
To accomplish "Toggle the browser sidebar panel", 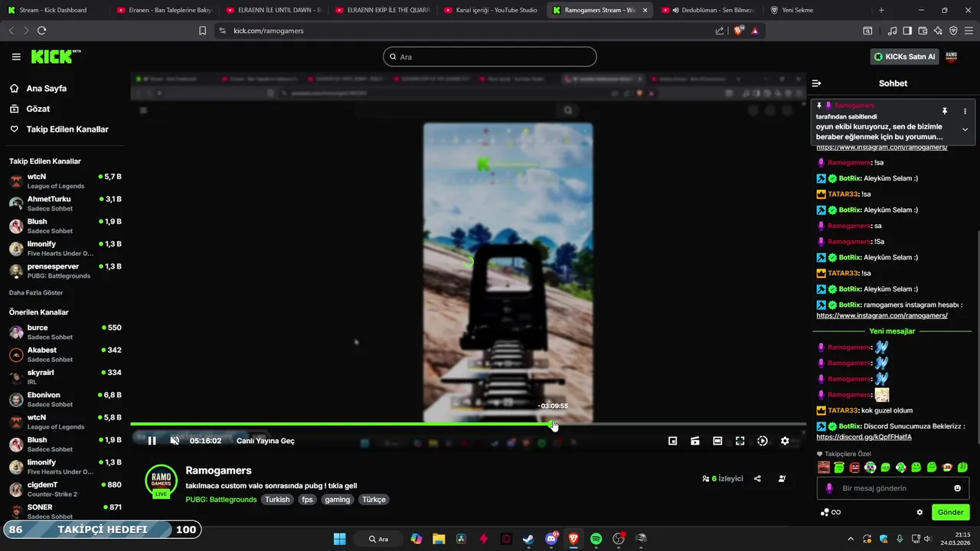I will click(907, 31).
